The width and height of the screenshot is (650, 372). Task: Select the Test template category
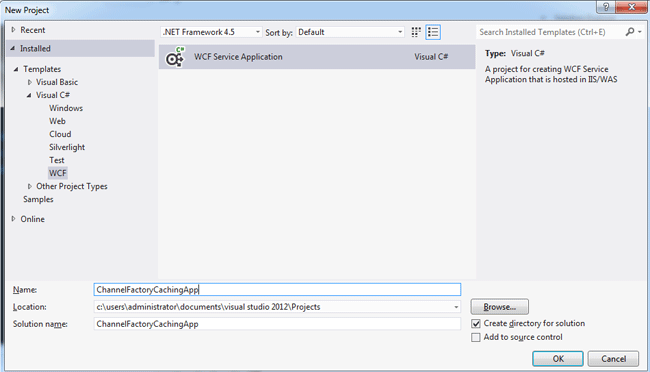57,160
